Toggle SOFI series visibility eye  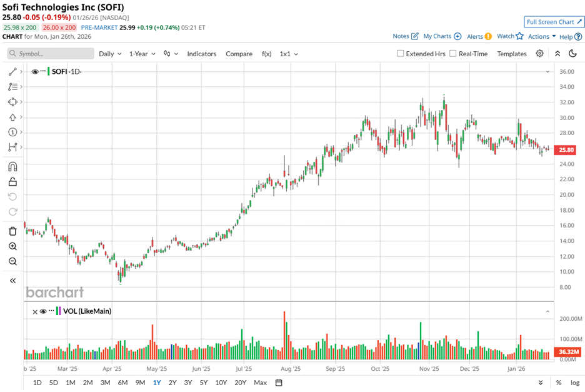[x=35, y=71]
